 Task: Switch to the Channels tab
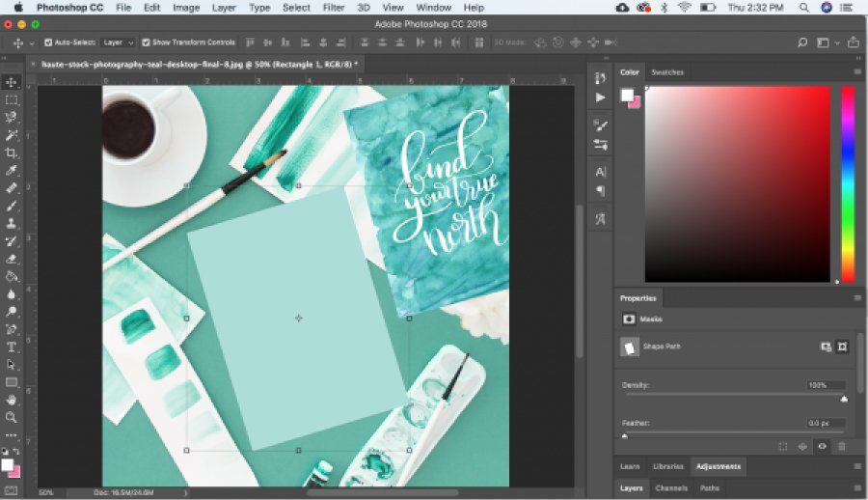click(x=671, y=488)
